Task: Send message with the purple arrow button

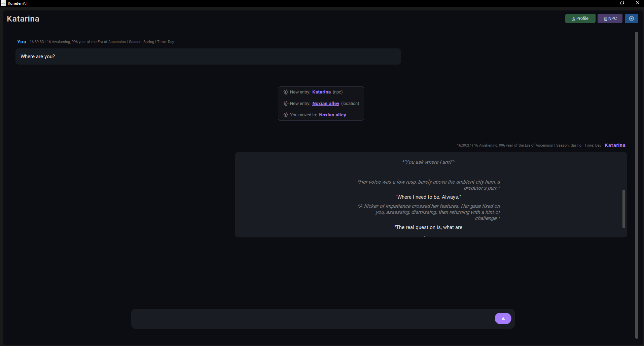Action: click(x=503, y=318)
